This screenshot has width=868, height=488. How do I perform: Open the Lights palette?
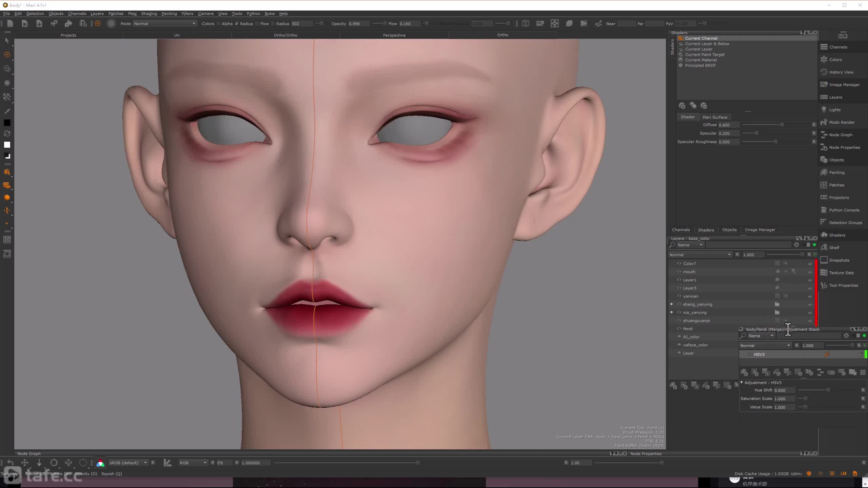point(830,110)
